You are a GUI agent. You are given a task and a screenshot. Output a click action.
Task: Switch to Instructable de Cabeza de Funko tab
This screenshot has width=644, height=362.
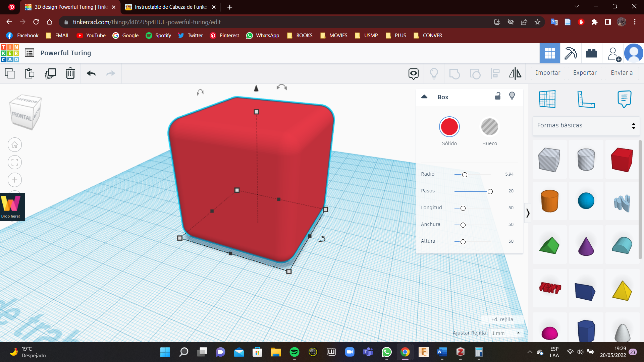click(171, 7)
